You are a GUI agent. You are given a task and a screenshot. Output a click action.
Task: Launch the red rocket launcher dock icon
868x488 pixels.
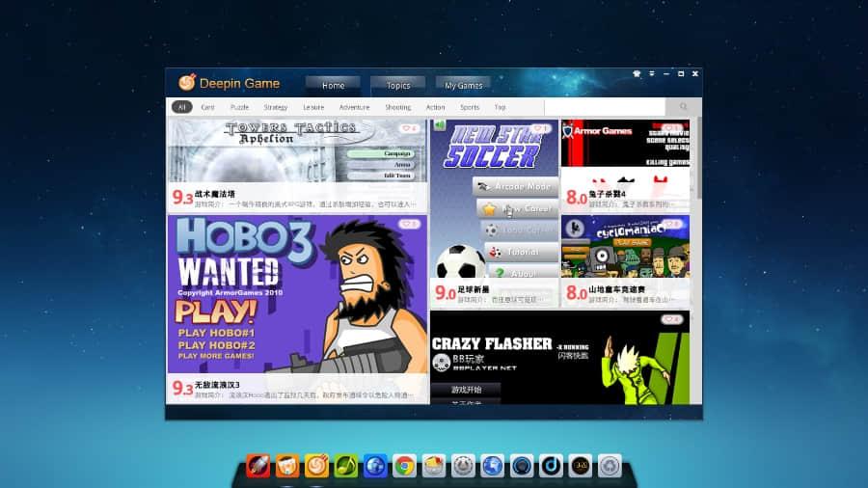(258, 466)
